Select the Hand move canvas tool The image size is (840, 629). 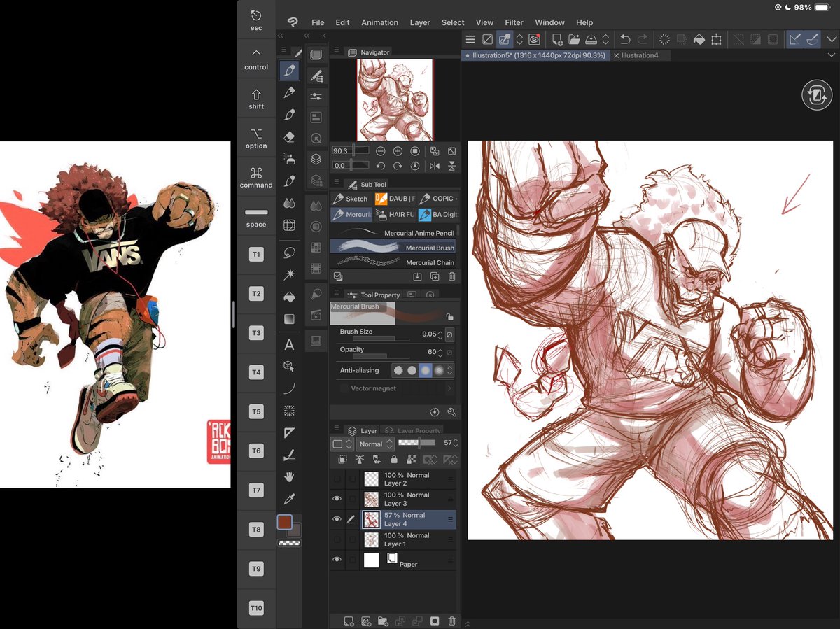pyautogui.click(x=289, y=477)
